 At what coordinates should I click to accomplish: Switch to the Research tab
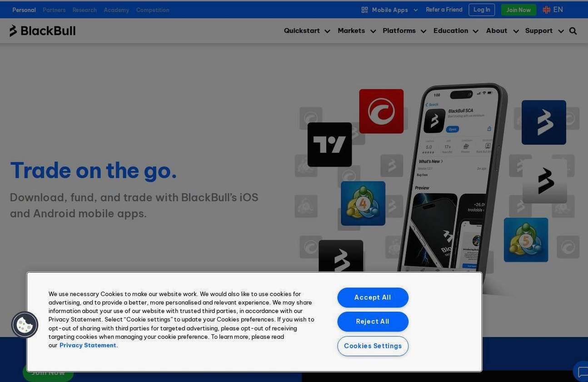pyautogui.click(x=85, y=10)
